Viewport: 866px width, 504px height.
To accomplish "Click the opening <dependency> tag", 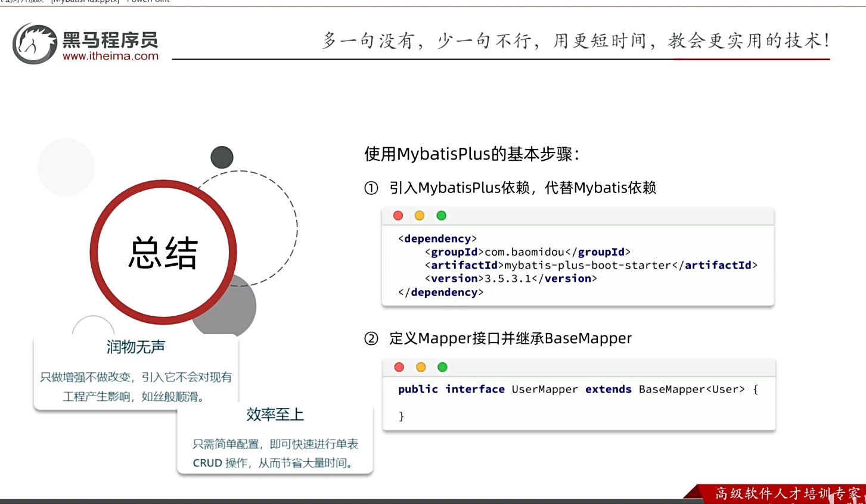I will (x=437, y=239).
